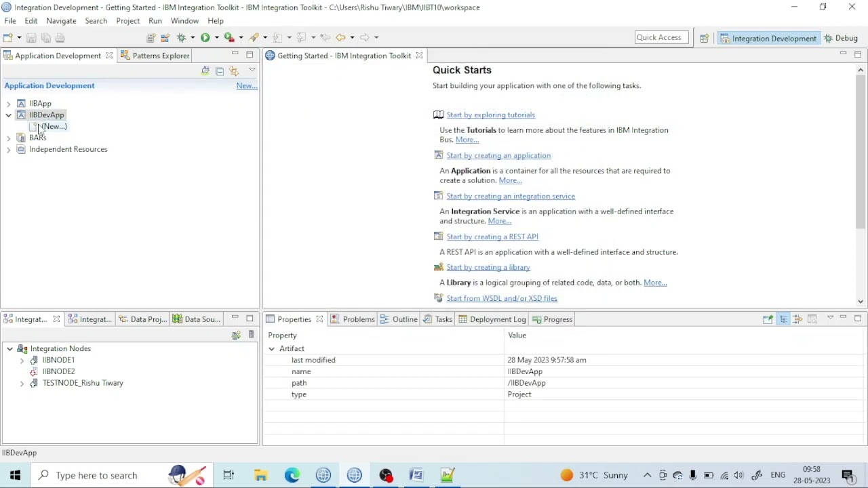868x488 pixels.
Task: Click the tutorials book icon
Action: [438, 115]
